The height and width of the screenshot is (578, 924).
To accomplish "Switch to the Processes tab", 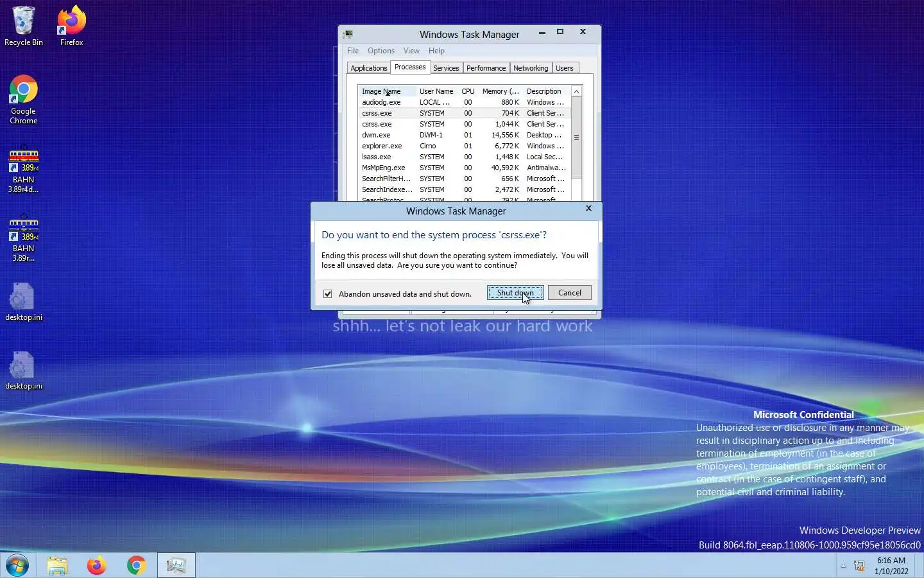I will coord(410,67).
